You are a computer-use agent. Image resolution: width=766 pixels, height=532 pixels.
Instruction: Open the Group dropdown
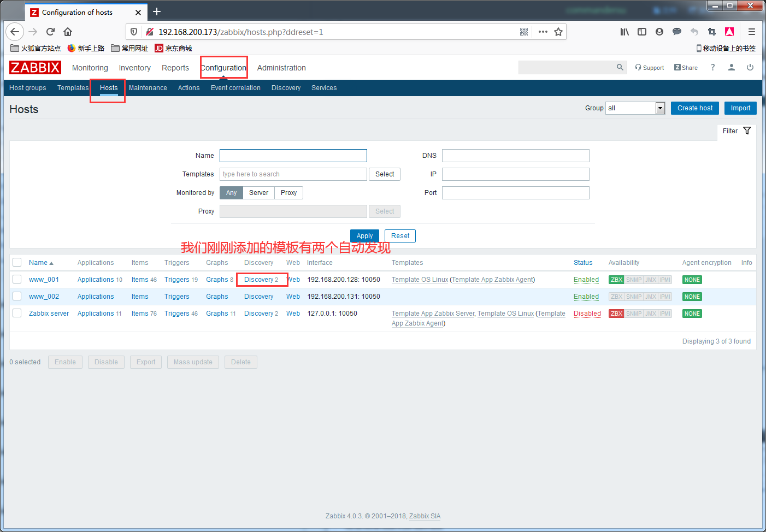tap(635, 108)
